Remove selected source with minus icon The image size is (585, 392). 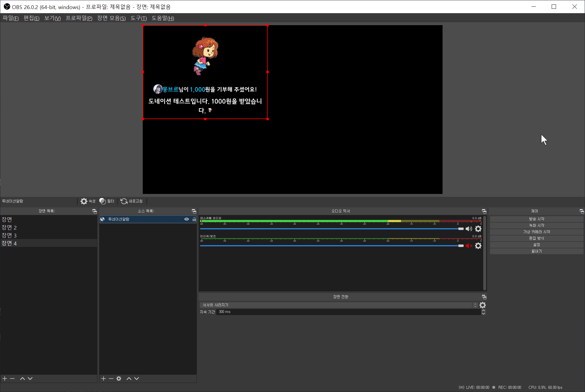[111, 379]
